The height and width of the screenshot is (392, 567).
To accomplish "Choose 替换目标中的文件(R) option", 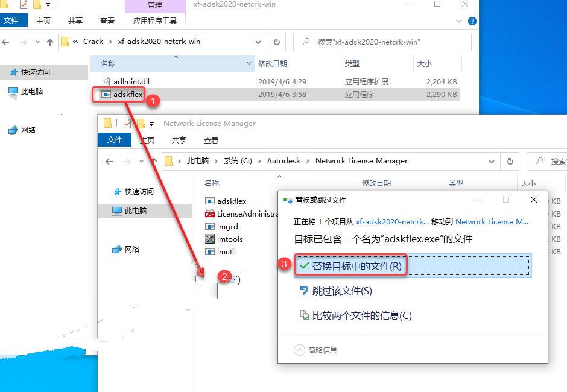I will [x=413, y=266].
